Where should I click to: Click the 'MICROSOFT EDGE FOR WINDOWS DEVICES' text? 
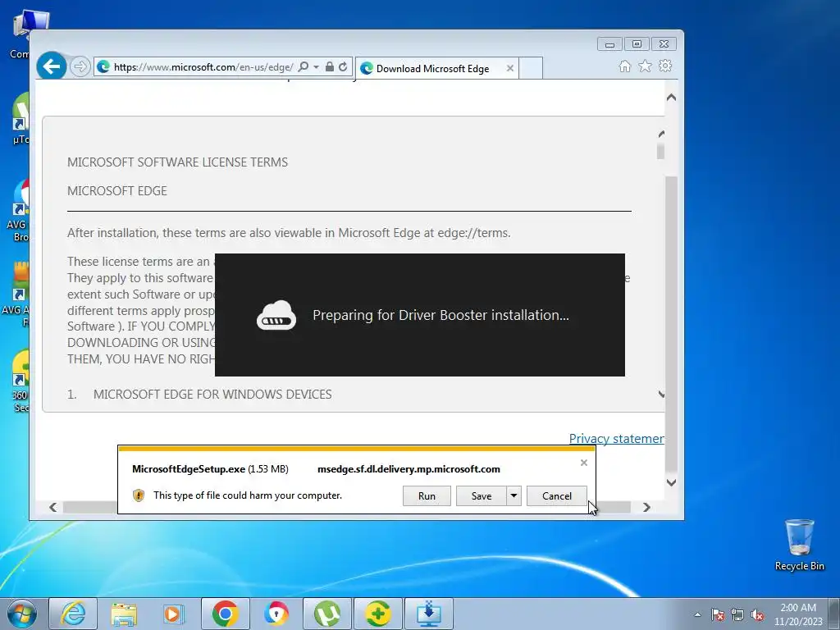(x=212, y=395)
